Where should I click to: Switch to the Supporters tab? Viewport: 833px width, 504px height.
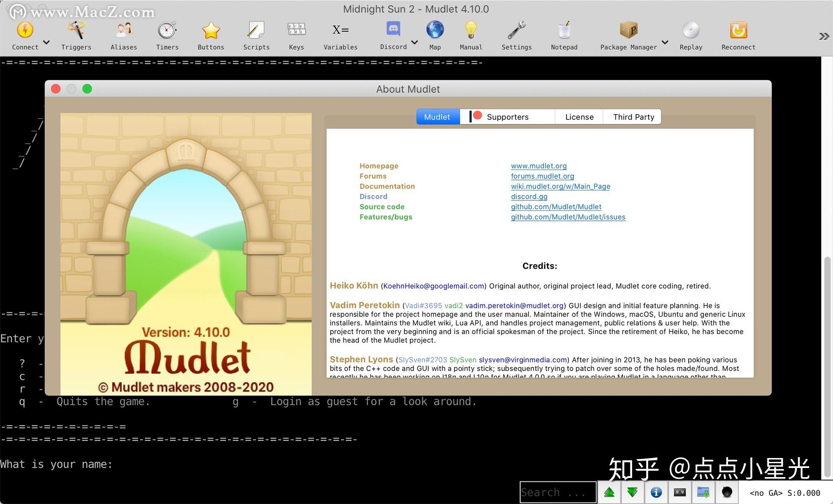pyautogui.click(x=507, y=117)
